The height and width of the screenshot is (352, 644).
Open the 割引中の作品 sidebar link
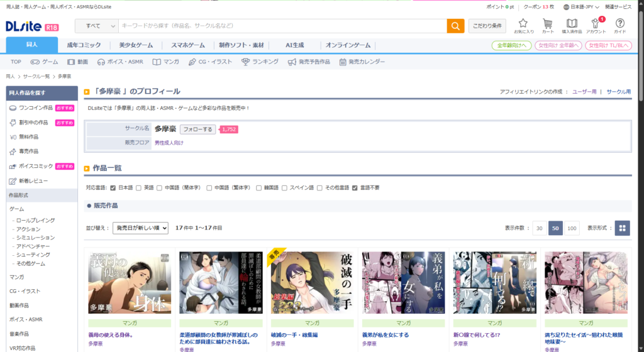click(33, 123)
